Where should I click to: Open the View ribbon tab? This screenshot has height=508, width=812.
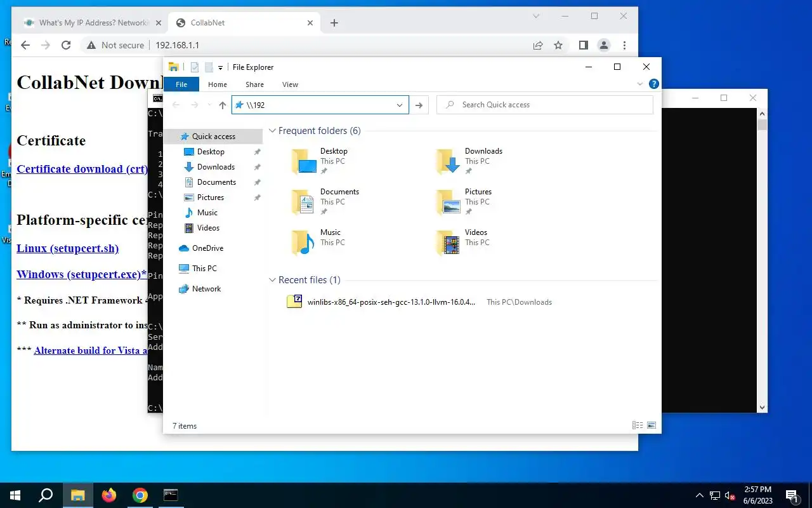point(290,84)
